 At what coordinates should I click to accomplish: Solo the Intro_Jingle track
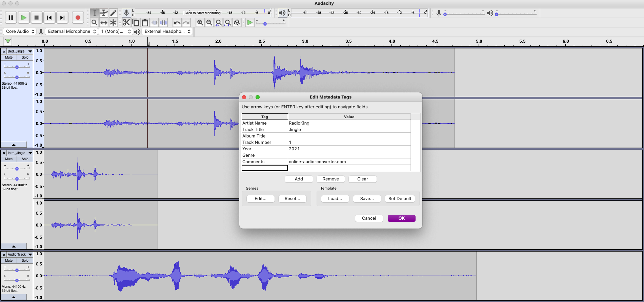(x=25, y=159)
